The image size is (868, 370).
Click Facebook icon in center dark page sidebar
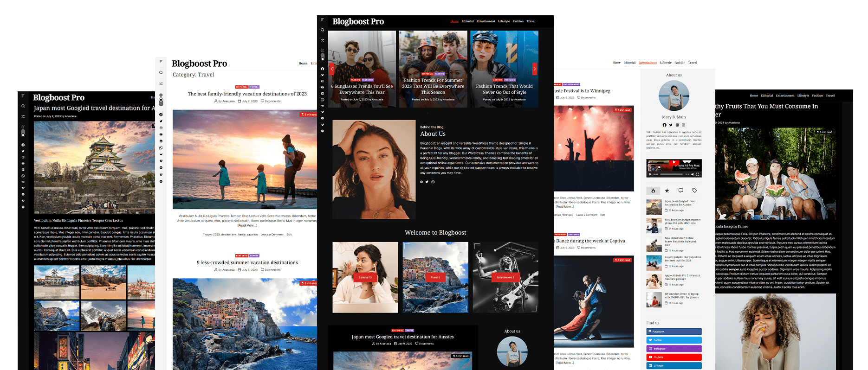tap(322, 69)
